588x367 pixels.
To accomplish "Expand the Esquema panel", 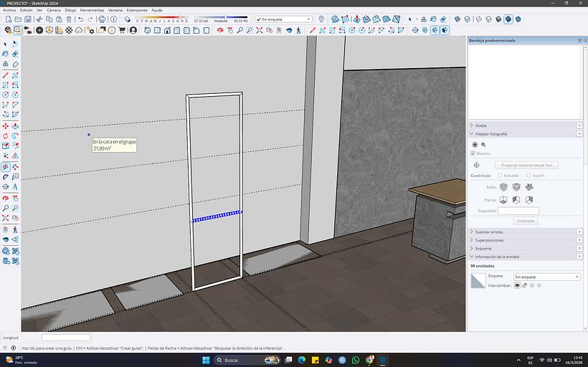I will click(472, 249).
